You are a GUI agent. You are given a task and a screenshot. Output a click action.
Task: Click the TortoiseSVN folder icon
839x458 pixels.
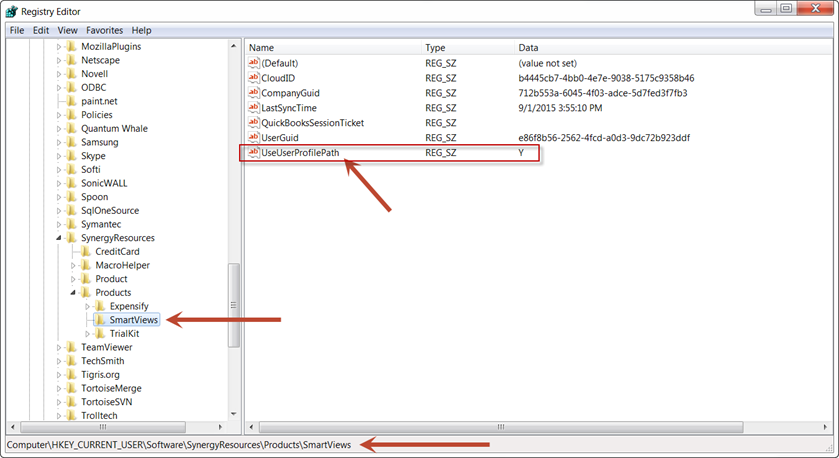point(72,401)
